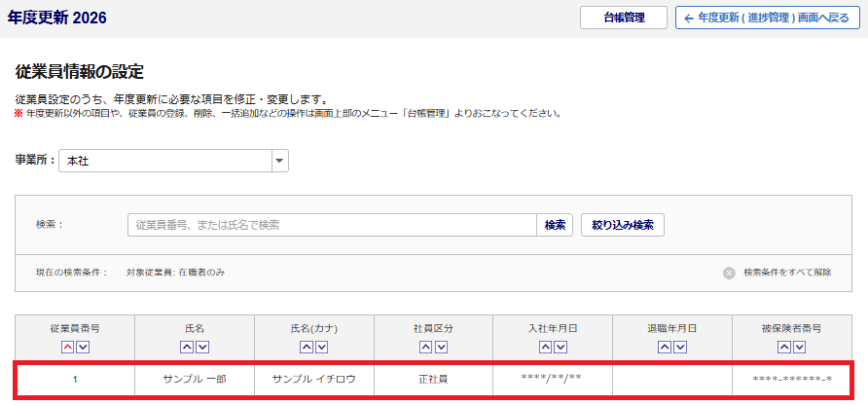Sort 入社年月日 column descending

561,347
